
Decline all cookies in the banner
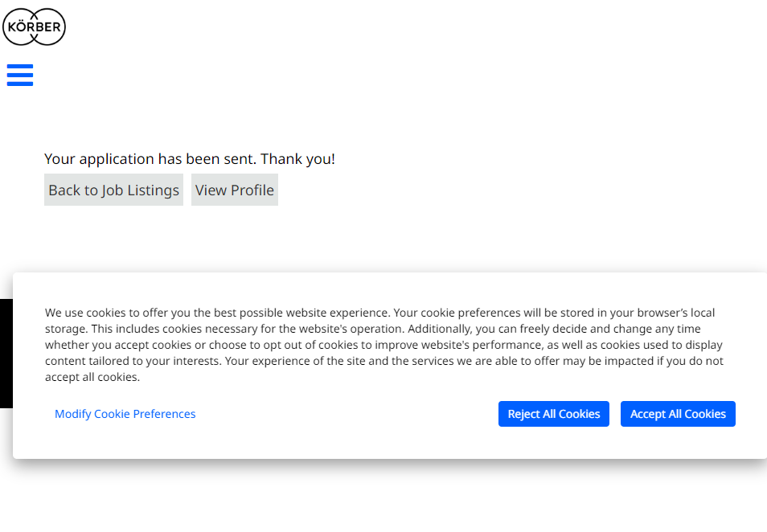point(553,414)
